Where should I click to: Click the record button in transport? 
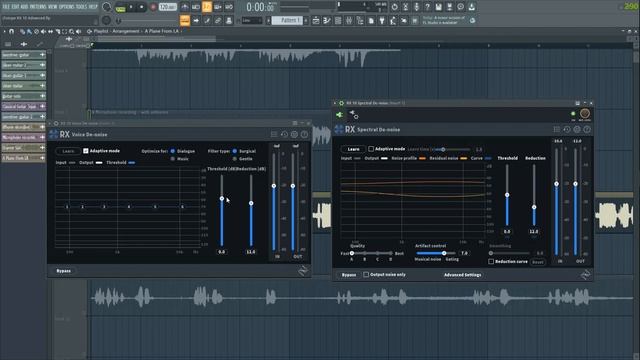point(153,7)
